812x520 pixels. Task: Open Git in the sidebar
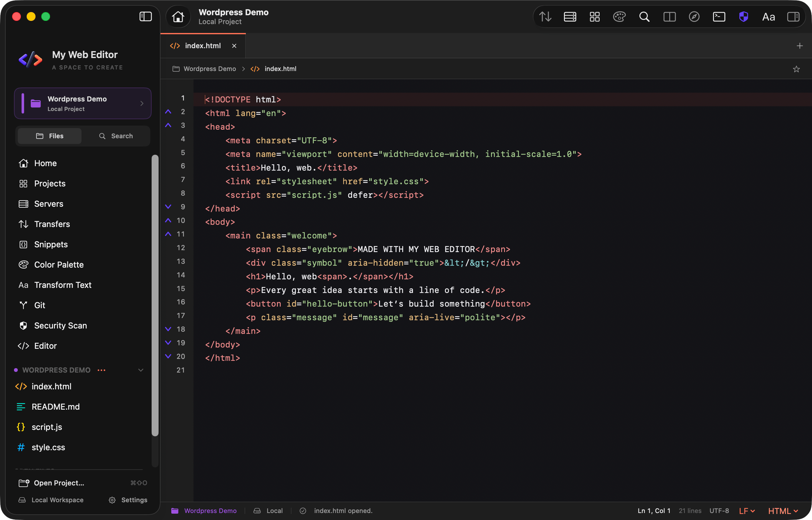(40, 305)
